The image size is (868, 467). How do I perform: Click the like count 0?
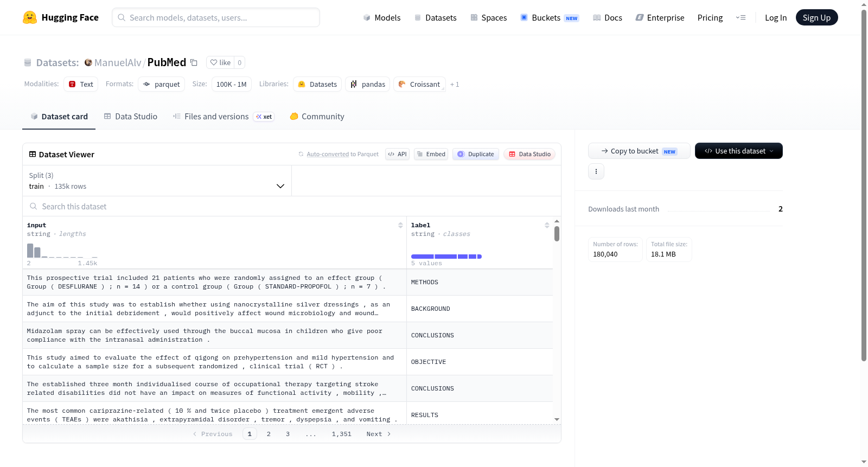240,62
